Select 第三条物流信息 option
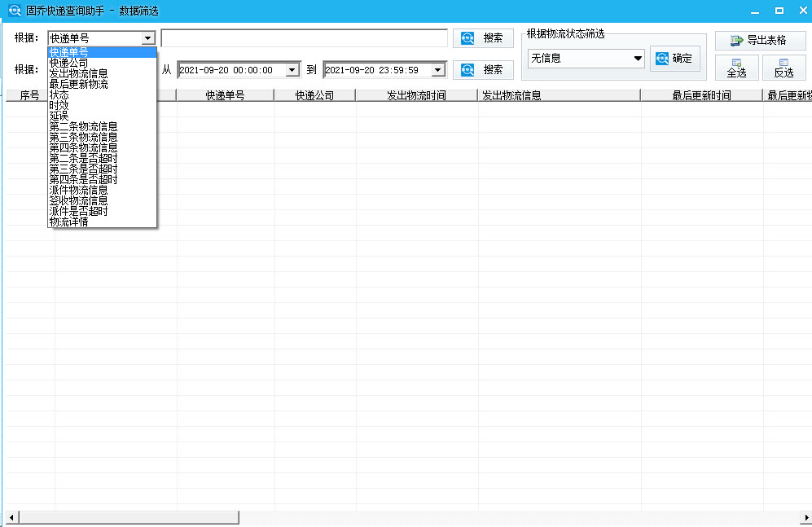The width and height of the screenshot is (812, 527). click(102, 137)
